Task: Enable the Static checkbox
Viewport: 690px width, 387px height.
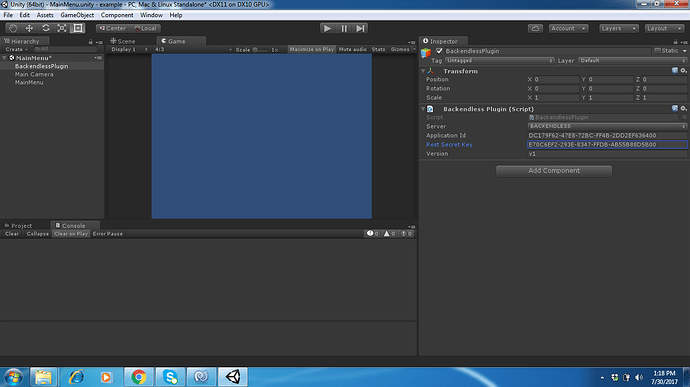Action: (x=657, y=51)
